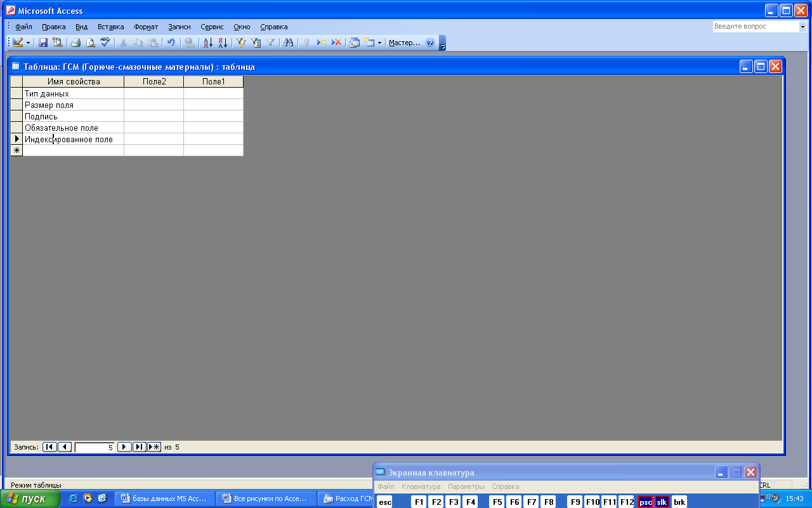Launch Internet Explorer quick launch icon
Screen dimensions: 812x508
pyautogui.click(x=74, y=498)
